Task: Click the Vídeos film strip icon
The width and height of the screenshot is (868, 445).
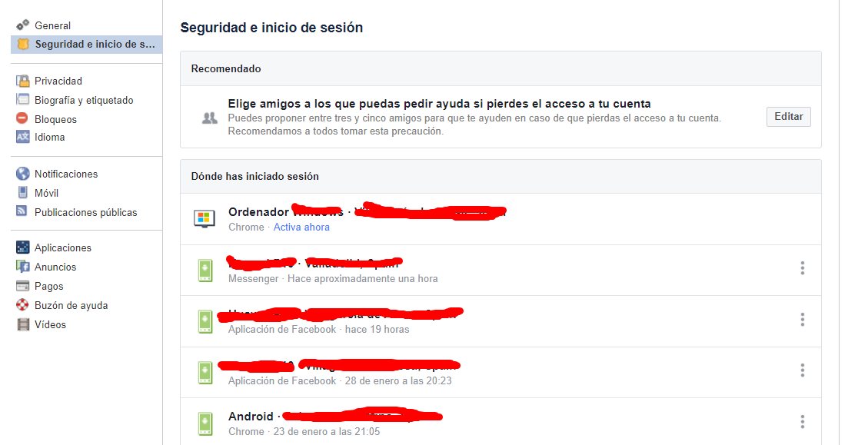Action: tap(23, 324)
